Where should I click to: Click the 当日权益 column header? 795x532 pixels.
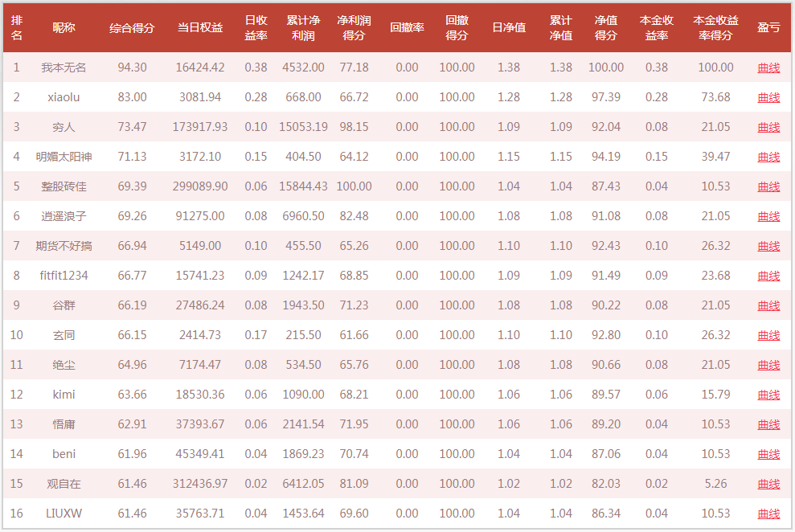click(x=200, y=28)
